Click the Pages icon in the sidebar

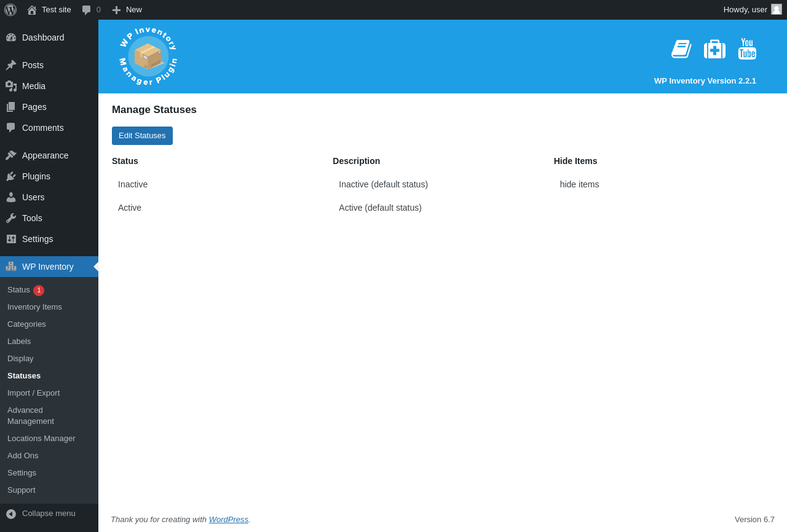click(x=11, y=107)
